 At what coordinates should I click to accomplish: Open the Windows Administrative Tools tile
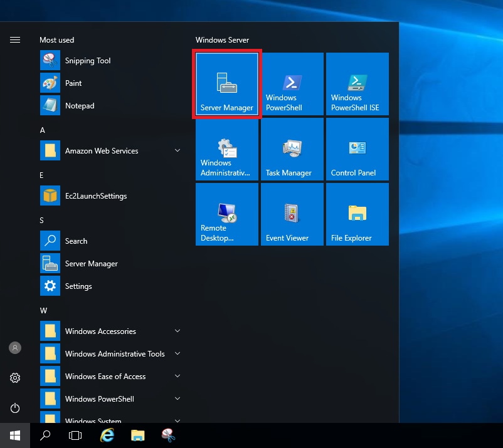pos(227,149)
